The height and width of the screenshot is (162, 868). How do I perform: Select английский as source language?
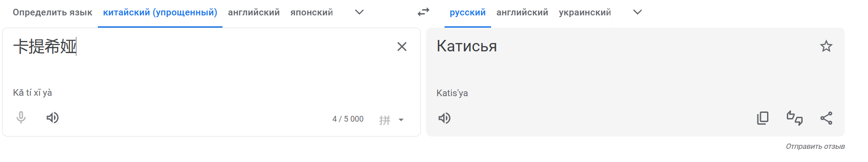click(254, 12)
